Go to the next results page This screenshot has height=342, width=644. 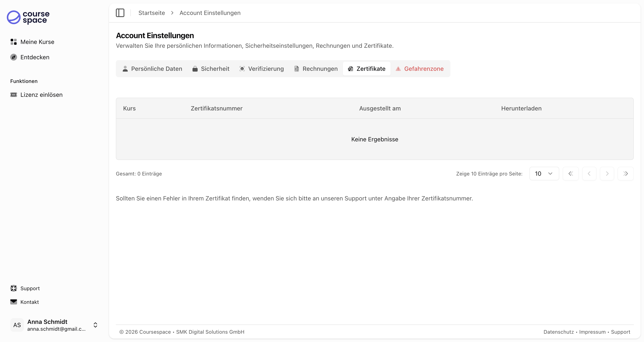click(607, 174)
